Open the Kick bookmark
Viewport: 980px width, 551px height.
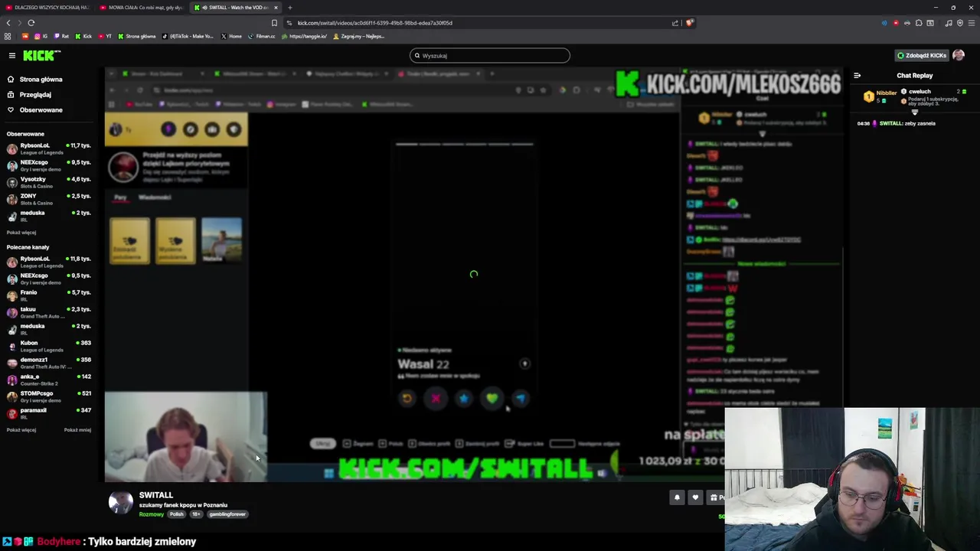(x=83, y=36)
